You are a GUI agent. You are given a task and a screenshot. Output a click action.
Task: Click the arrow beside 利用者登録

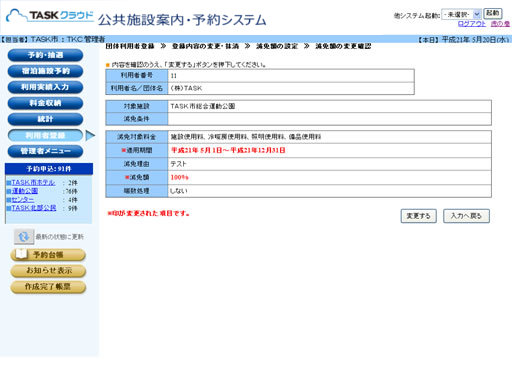[90, 135]
